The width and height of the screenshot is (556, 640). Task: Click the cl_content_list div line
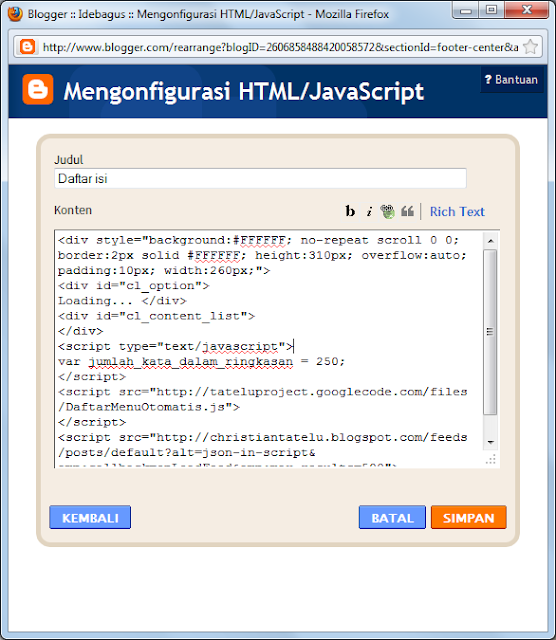tap(156, 316)
